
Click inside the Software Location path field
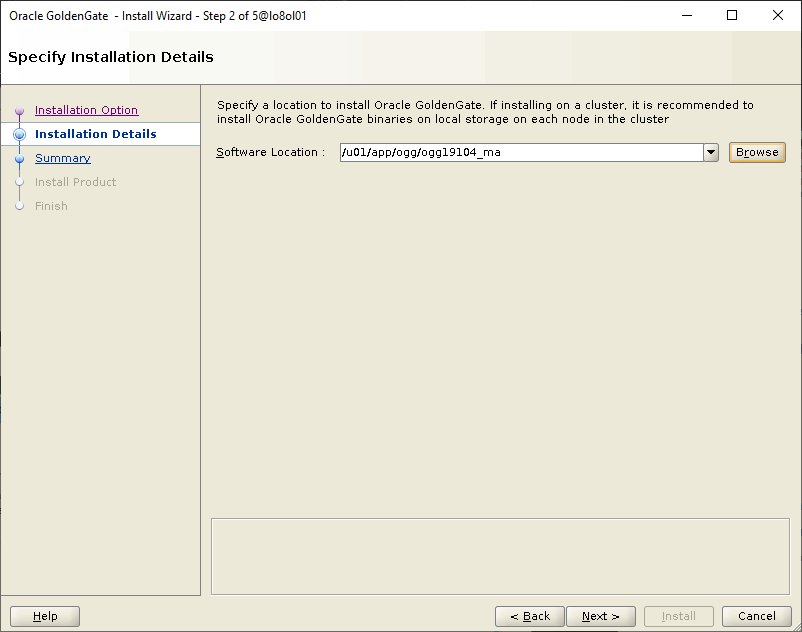click(520, 152)
